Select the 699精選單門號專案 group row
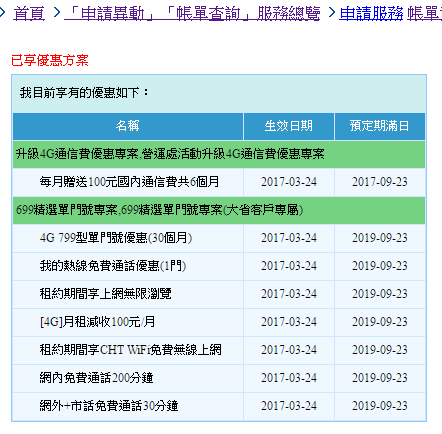This screenshot has width=442, height=434. tap(219, 210)
